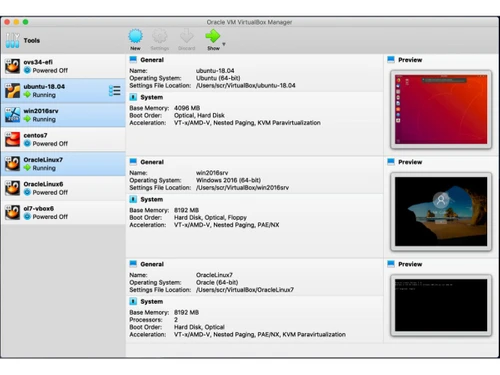Click the ovs34-efi penguin OS icon

pos(13,66)
